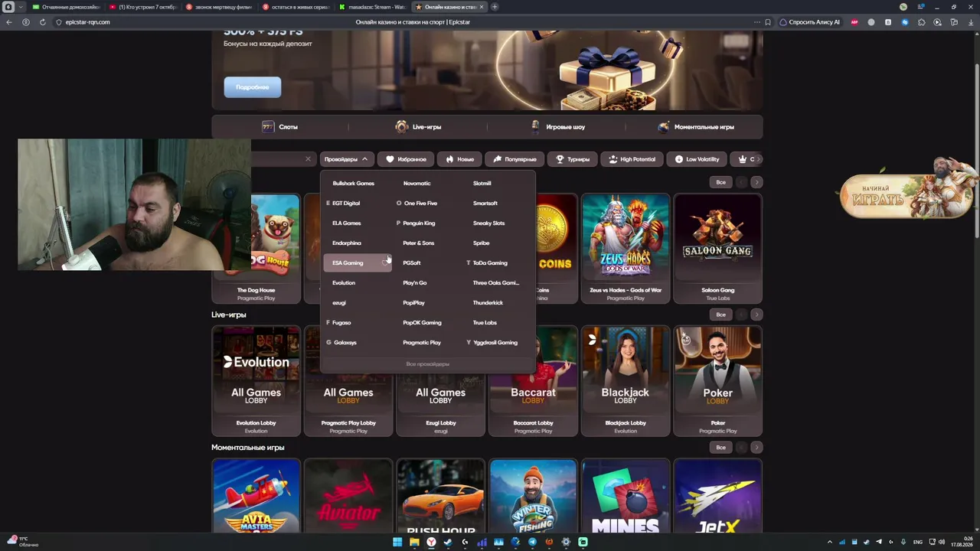The image size is (980, 551).
Task: Show all Моментальные игры with Все button
Action: (x=720, y=447)
